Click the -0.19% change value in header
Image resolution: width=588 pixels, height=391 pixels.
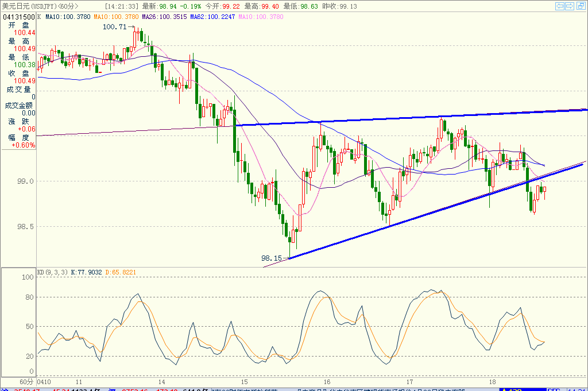[191, 6]
